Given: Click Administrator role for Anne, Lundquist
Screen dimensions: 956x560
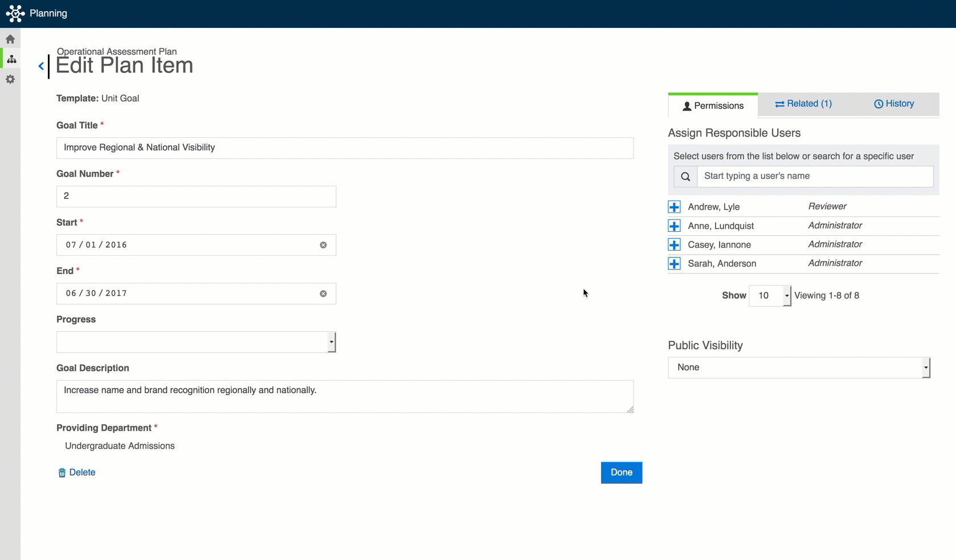Looking at the screenshot, I should (x=835, y=225).
